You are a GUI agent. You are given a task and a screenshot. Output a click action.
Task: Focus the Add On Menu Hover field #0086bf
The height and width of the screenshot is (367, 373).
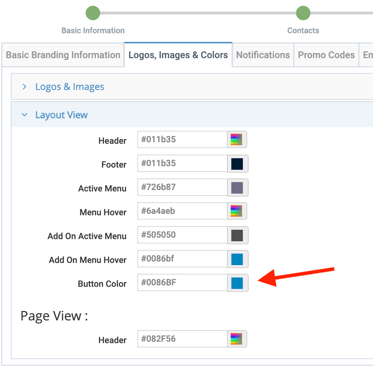[182, 259]
